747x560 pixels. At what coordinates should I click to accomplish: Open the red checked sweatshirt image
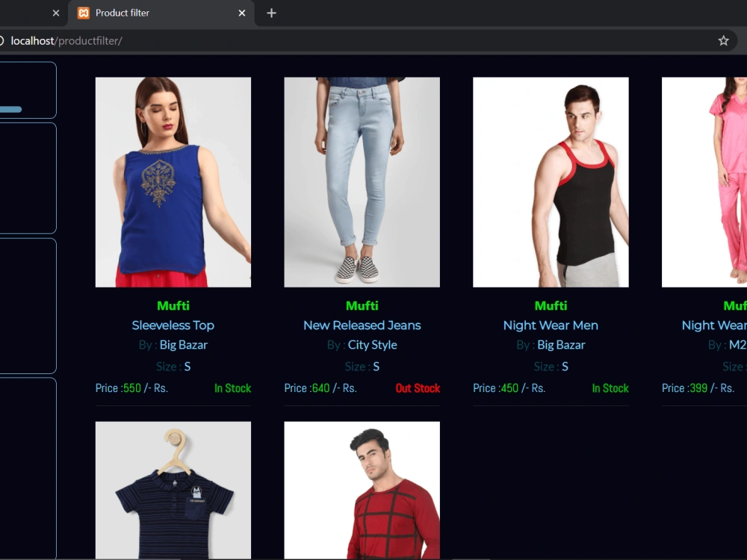point(362,491)
